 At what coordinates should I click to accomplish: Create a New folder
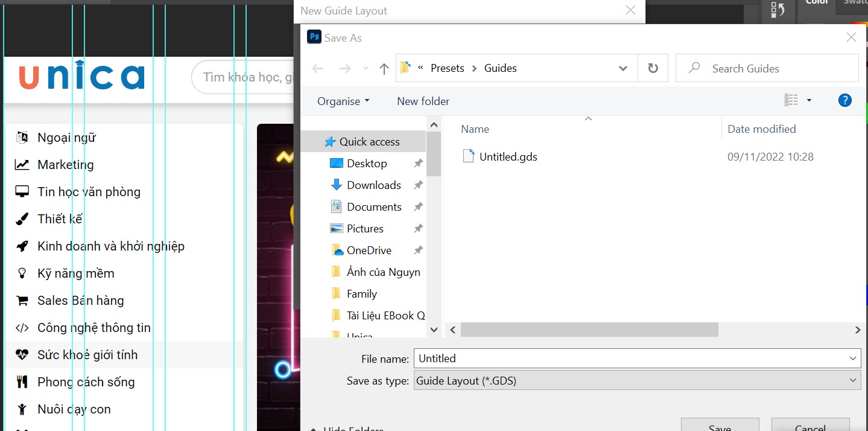point(422,101)
